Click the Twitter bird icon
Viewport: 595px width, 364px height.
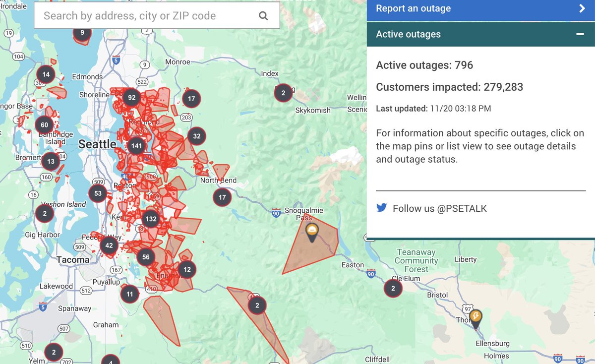[x=381, y=208]
